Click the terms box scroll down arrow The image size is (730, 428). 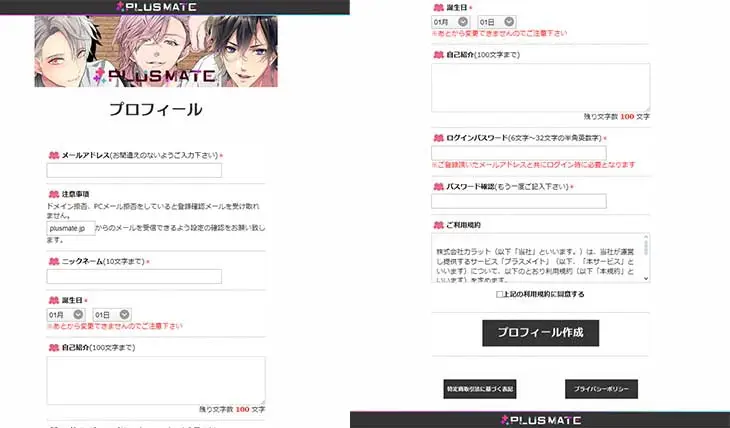(x=646, y=279)
